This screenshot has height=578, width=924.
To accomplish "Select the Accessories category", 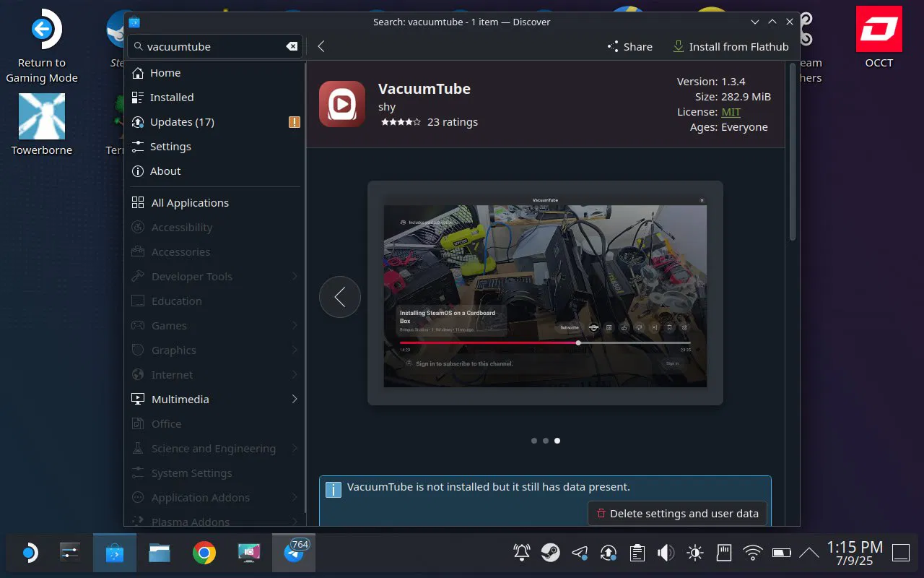I will tap(215, 252).
